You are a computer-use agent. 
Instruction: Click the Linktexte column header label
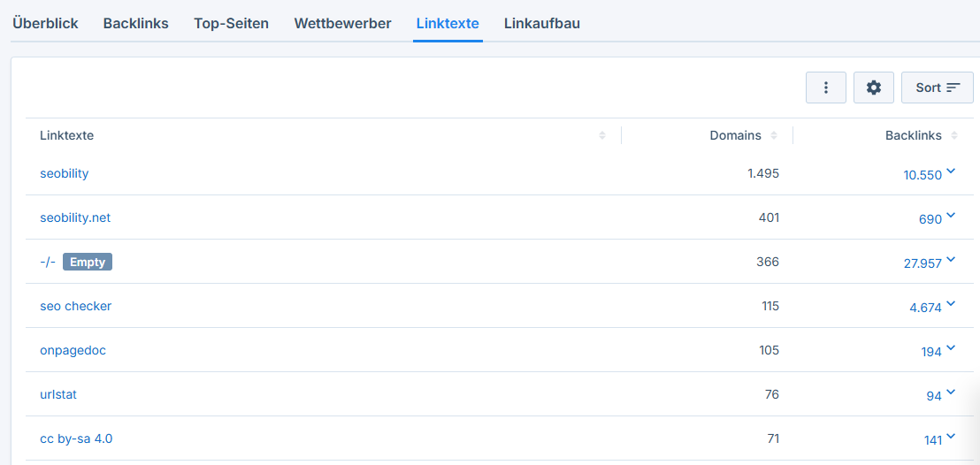tap(67, 135)
